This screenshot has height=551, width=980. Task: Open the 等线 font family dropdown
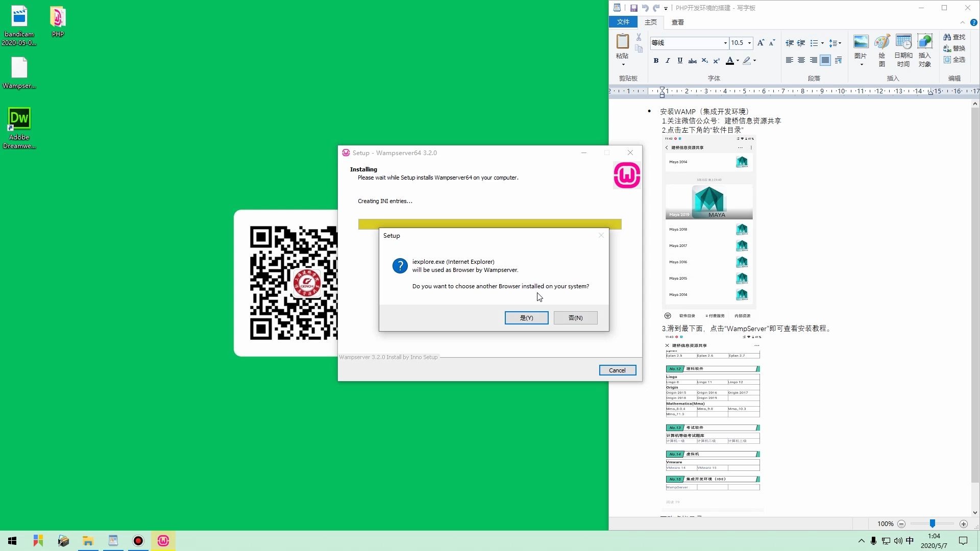tap(725, 43)
